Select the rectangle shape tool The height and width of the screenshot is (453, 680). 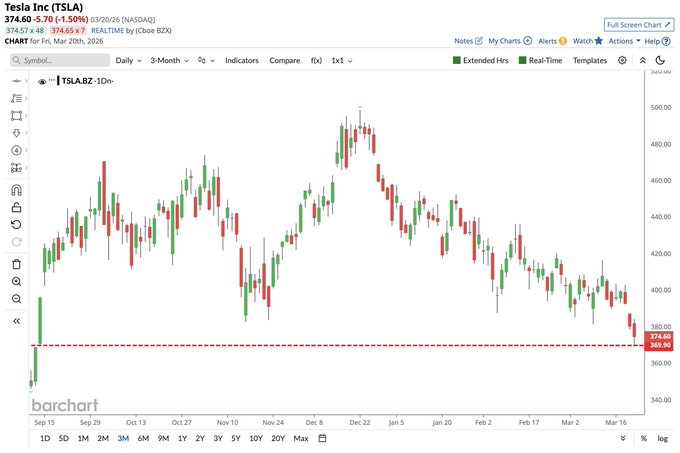click(x=16, y=116)
